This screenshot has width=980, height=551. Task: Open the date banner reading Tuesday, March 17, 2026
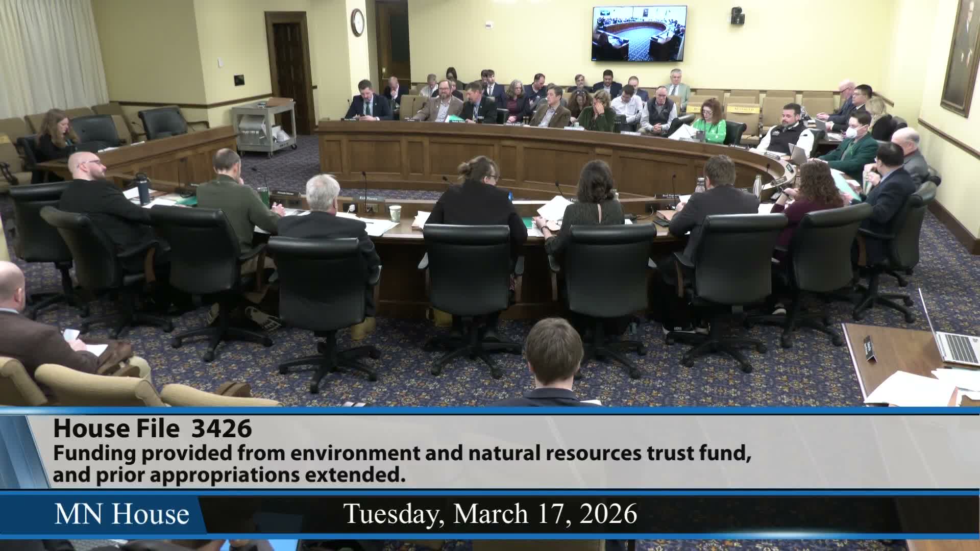coord(490,515)
